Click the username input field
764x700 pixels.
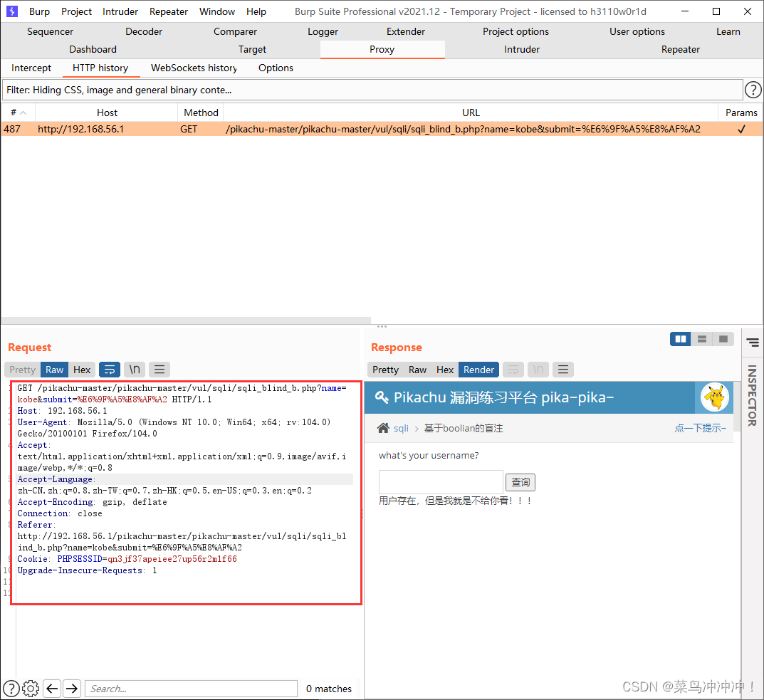[441, 482]
